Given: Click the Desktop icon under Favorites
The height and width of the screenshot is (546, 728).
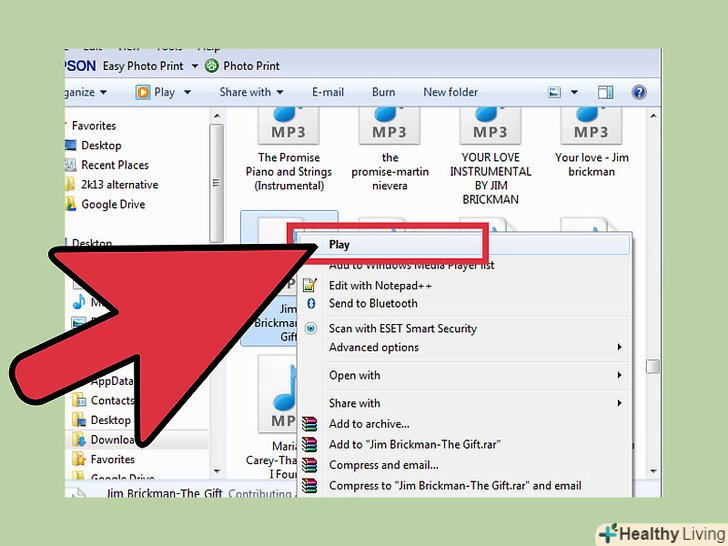Looking at the screenshot, I should (71, 145).
